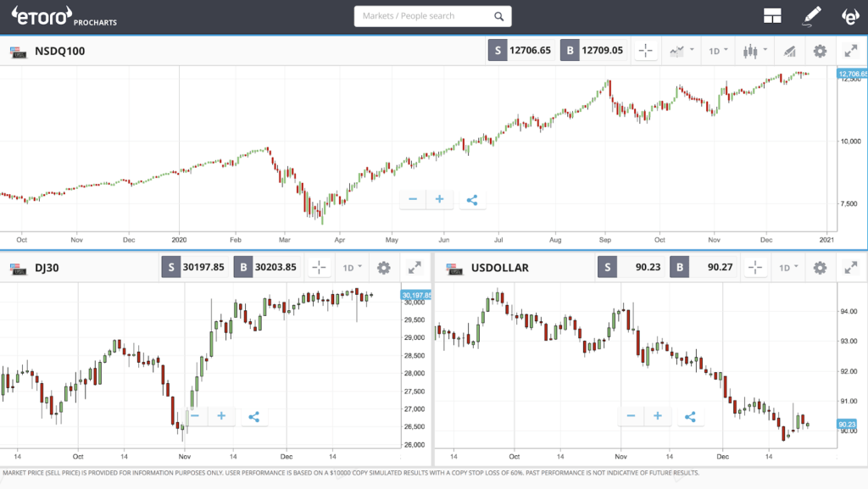Image resolution: width=868 pixels, height=489 pixels.
Task: Zoom out the DJ30 chart with minus
Action: [195, 416]
